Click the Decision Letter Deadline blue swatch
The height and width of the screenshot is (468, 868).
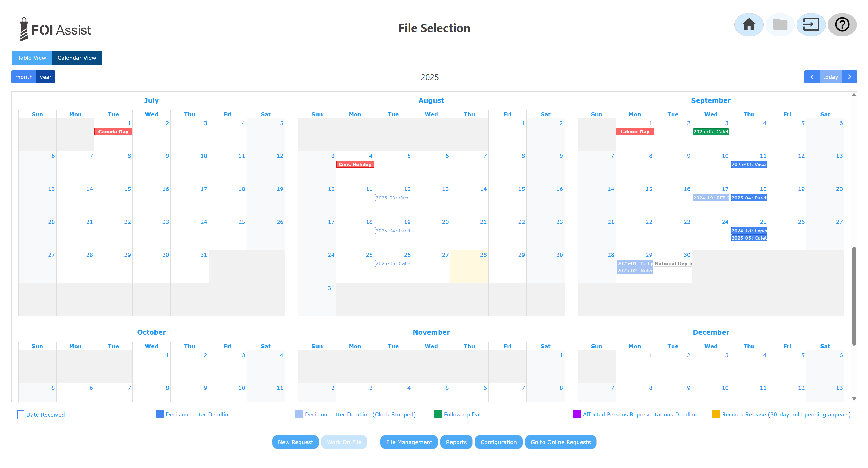click(160, 414)
